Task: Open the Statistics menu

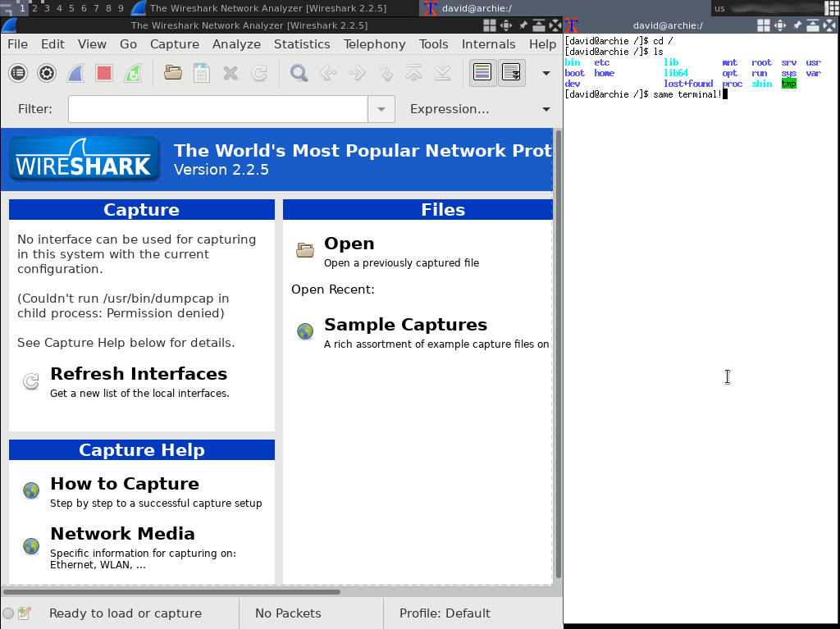Action: [302, 44]
